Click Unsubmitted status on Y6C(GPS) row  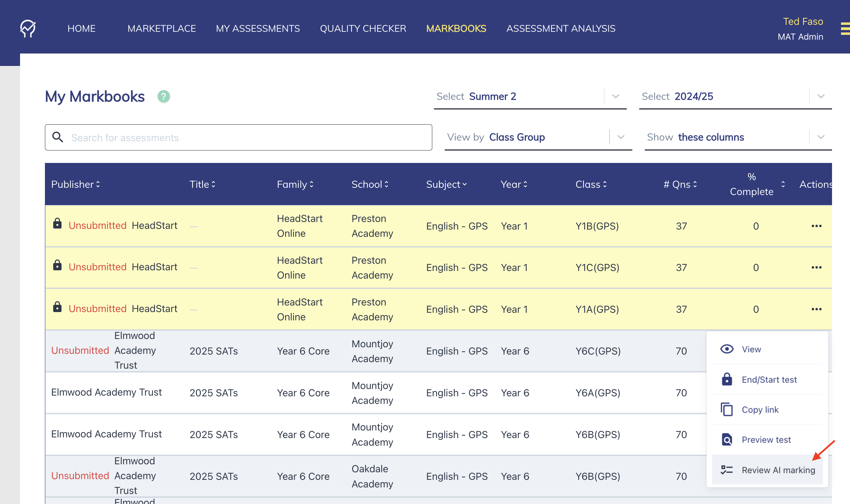point(80,350)
